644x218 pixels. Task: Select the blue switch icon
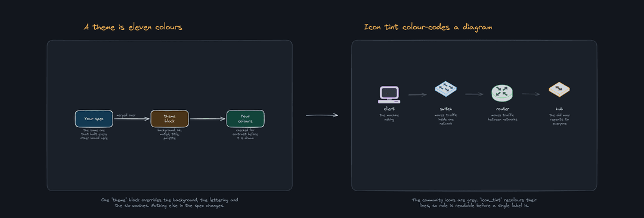click(x=445, y=89)
